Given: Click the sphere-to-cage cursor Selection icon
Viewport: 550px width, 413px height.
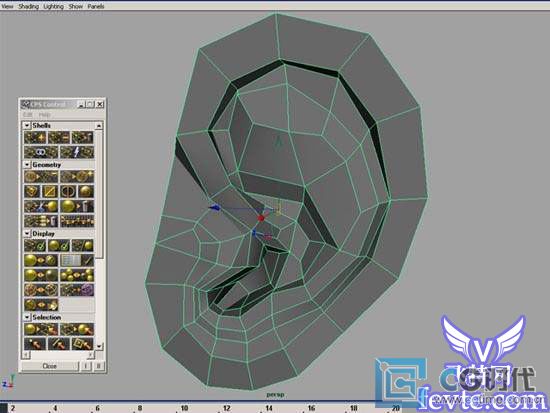Looking at the screenshot, I should point(41,329).
